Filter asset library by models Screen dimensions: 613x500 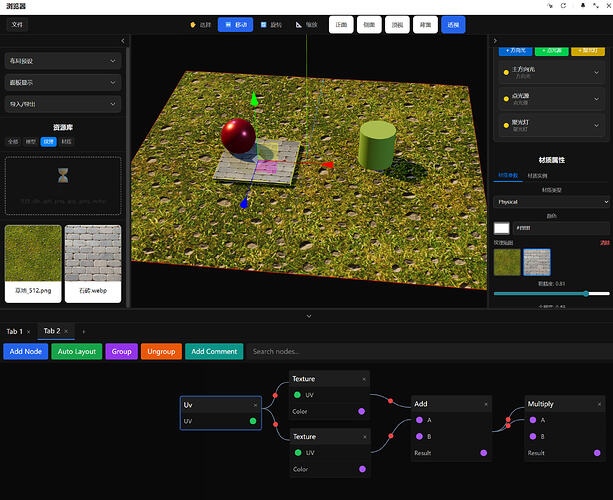tap(30, 142)
